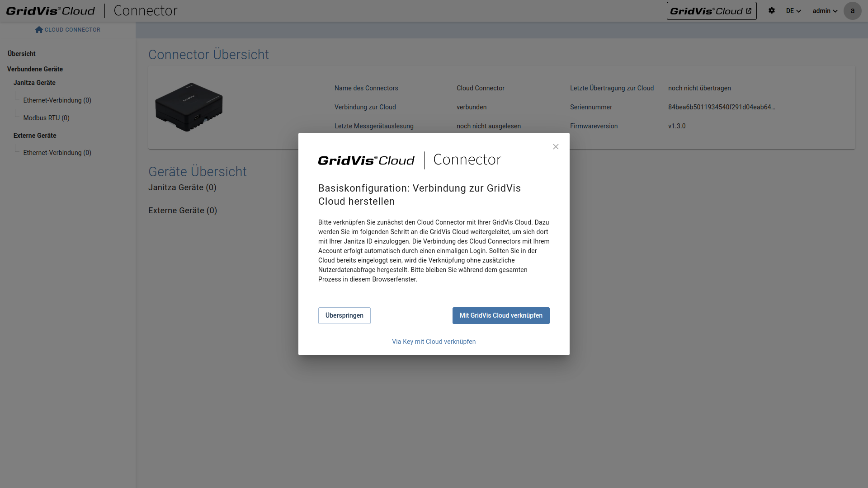This screenshot has width=868, height=488.
Task: Select Übersicht in the sidebar
Action: point(22,54)
